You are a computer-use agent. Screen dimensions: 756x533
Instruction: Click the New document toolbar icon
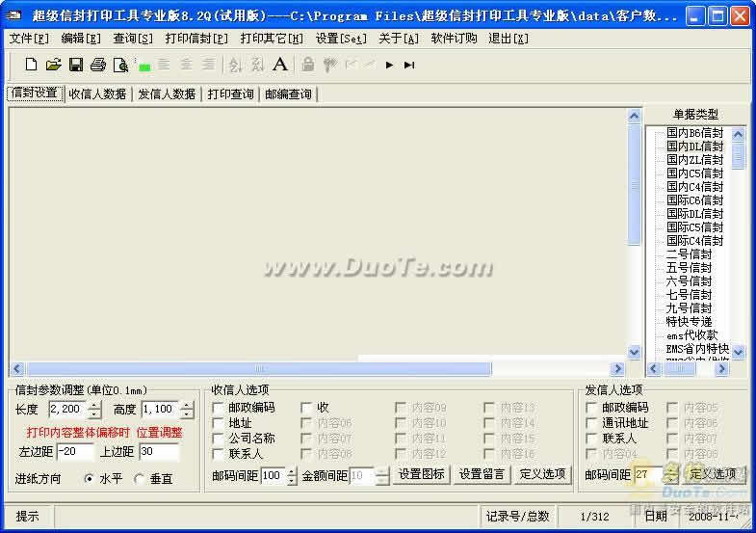coord(31,65)
